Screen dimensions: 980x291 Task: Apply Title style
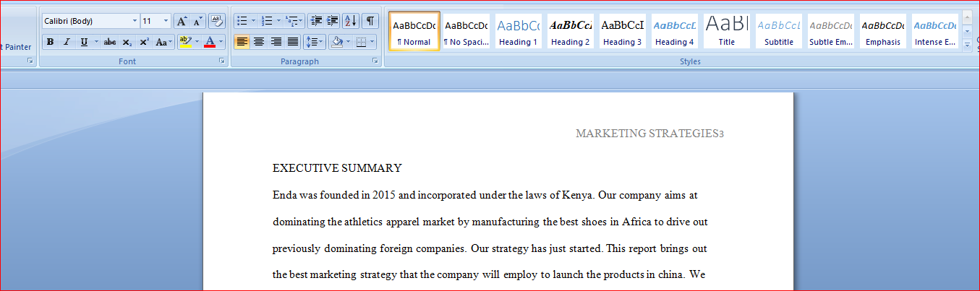727,31
